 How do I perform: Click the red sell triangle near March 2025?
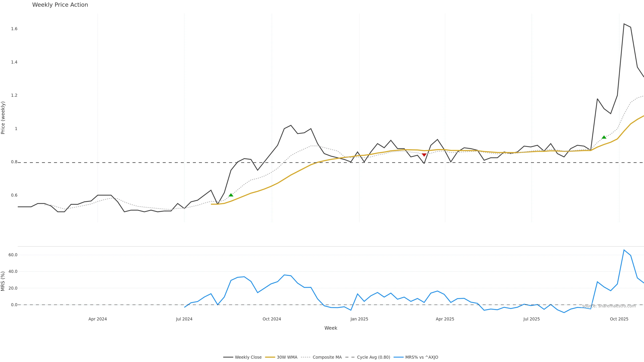click(424, 155)
